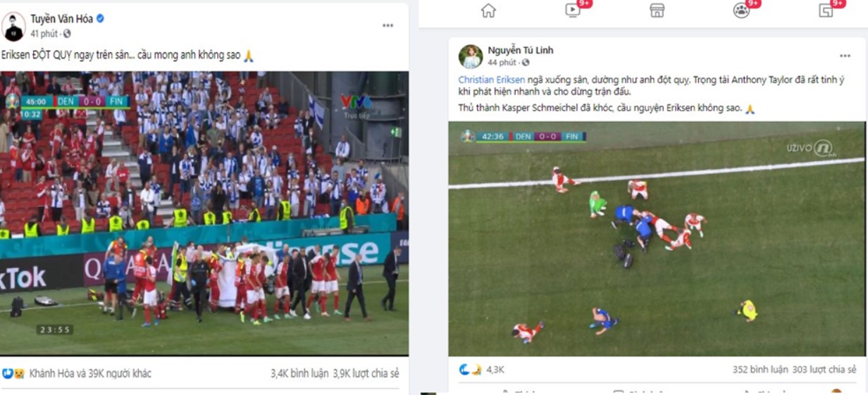Open Tuyền Văn Hóa profile avatar

tap(13, 27)
